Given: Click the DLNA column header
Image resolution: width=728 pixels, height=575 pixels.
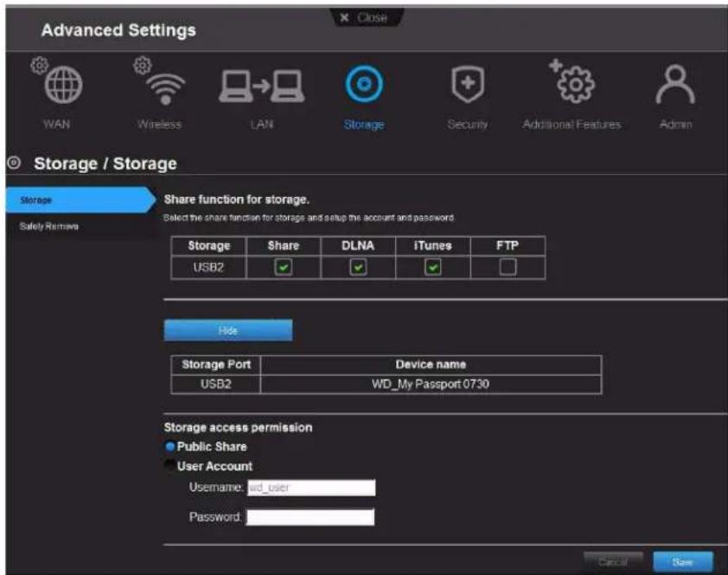Looking at the screenshot, I should point(358,246).
